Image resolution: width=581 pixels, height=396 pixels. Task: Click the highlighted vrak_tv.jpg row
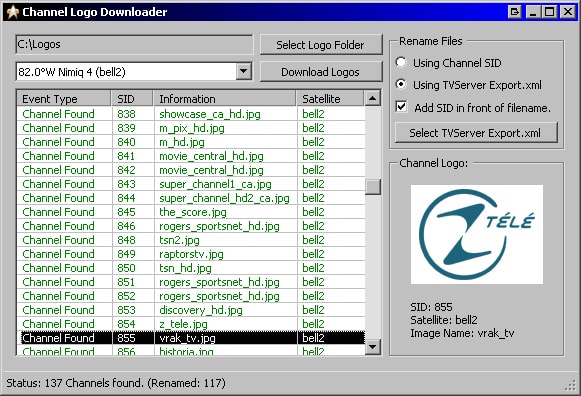pyautogui.click(x=191, y=338)
